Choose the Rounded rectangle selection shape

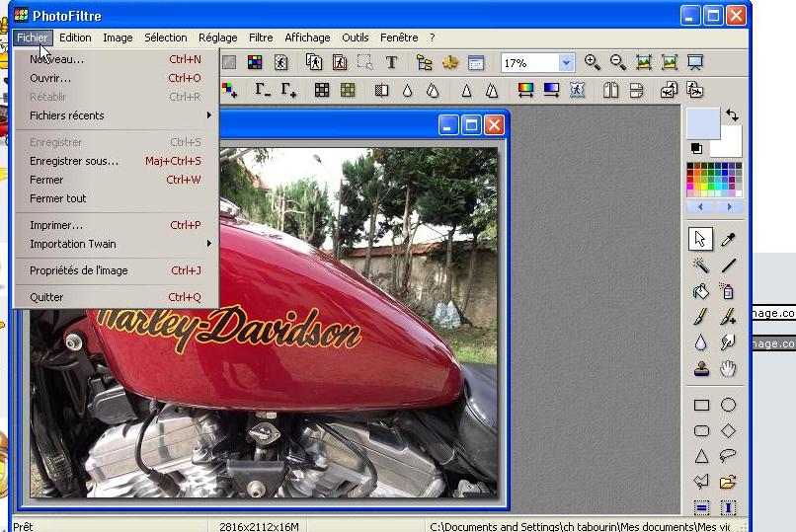(x=701, y=430)
